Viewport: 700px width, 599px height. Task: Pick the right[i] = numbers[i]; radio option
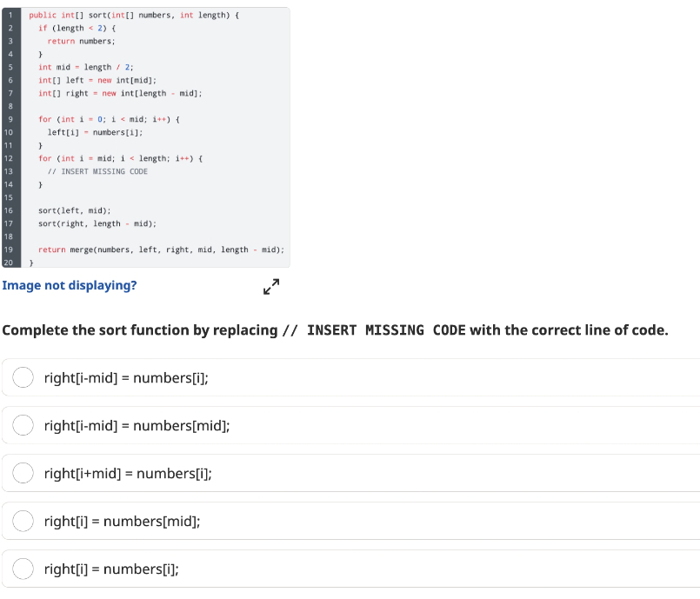[x=23, y=569]
